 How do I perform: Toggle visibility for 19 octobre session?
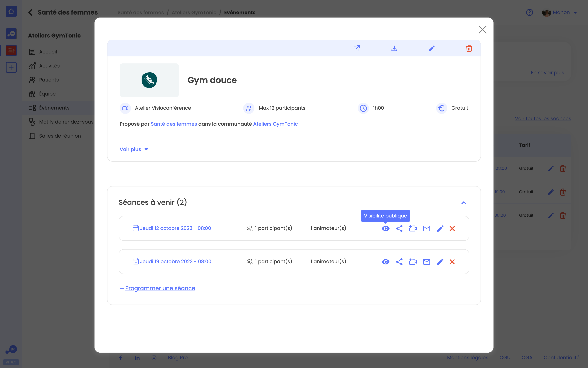click(x=385, y=262)
